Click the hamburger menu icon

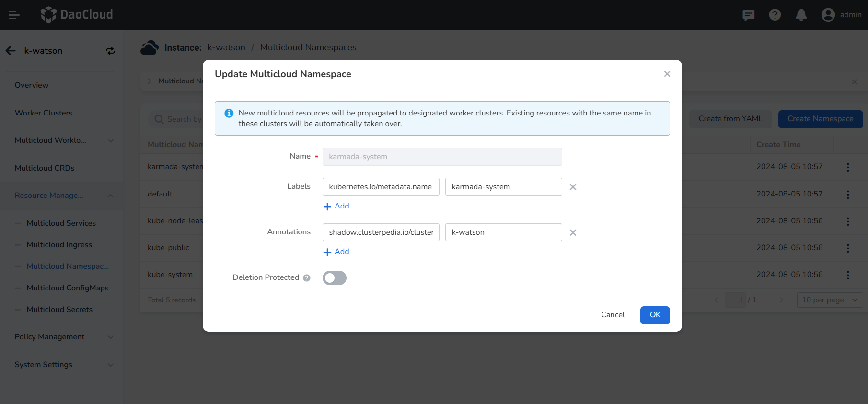(14, 15)
